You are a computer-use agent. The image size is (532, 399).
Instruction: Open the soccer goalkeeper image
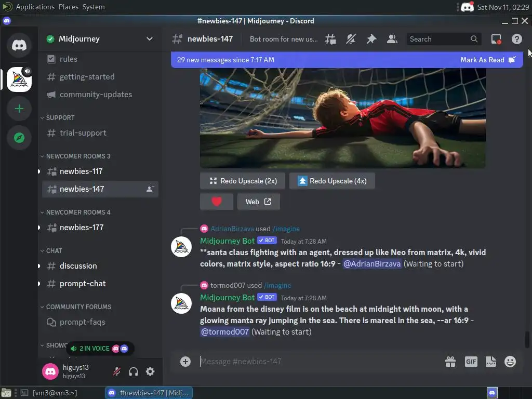coord(343,118)
